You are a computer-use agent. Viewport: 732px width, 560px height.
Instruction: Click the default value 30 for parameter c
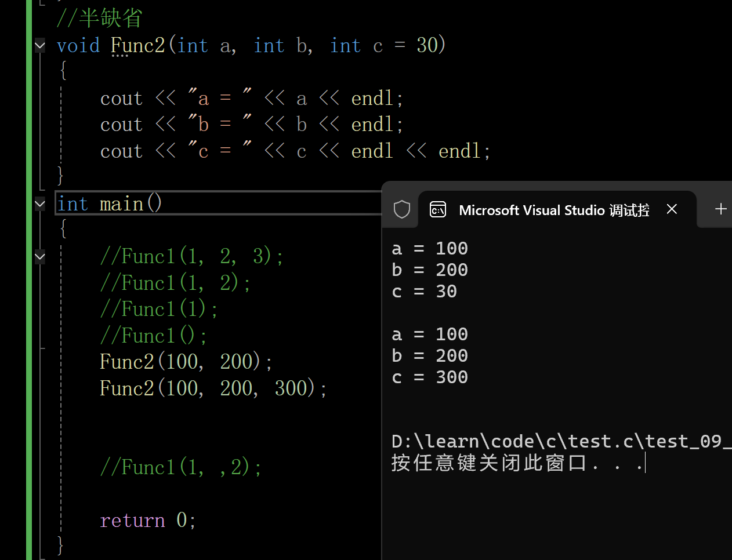coord(427,45)
